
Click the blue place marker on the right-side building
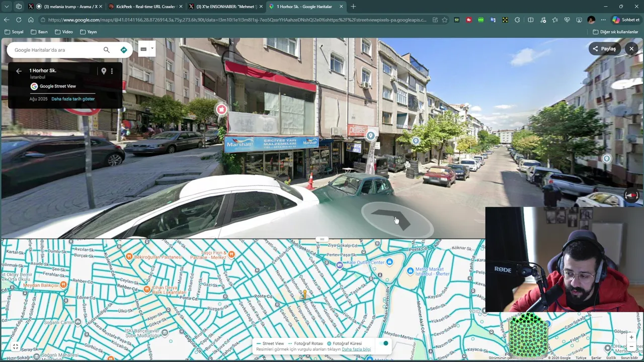tap(606, 158)
